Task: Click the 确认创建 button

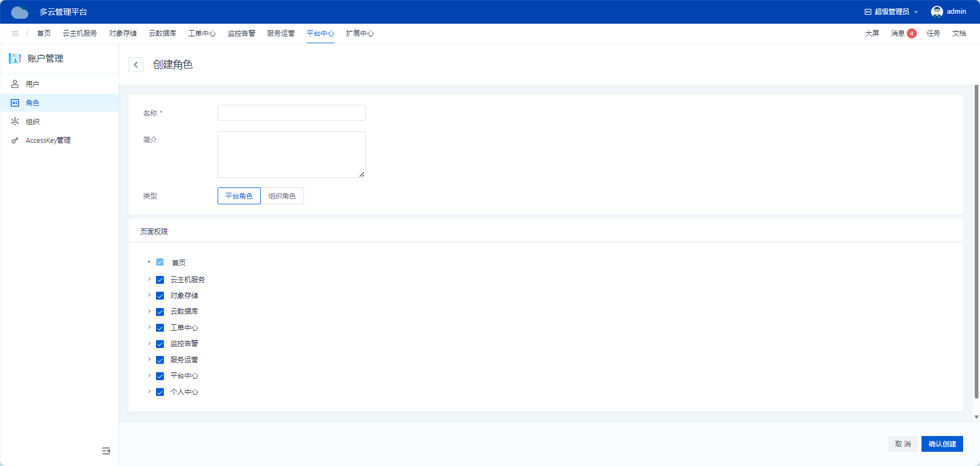Action: (x=942, y=444)
